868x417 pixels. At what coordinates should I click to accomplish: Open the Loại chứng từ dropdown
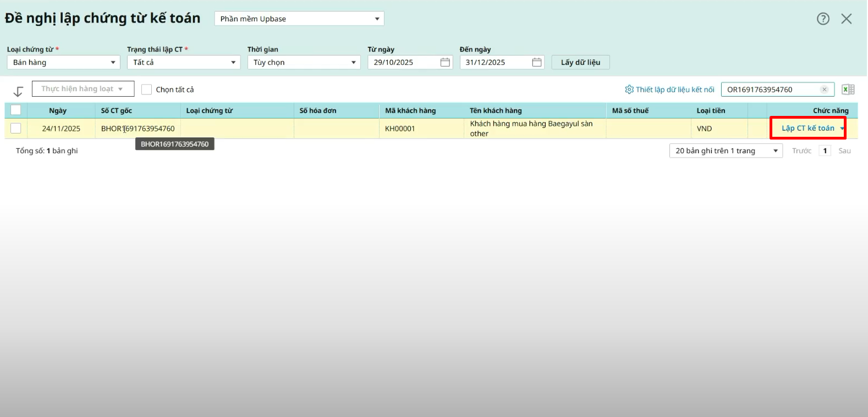(63, 63)
